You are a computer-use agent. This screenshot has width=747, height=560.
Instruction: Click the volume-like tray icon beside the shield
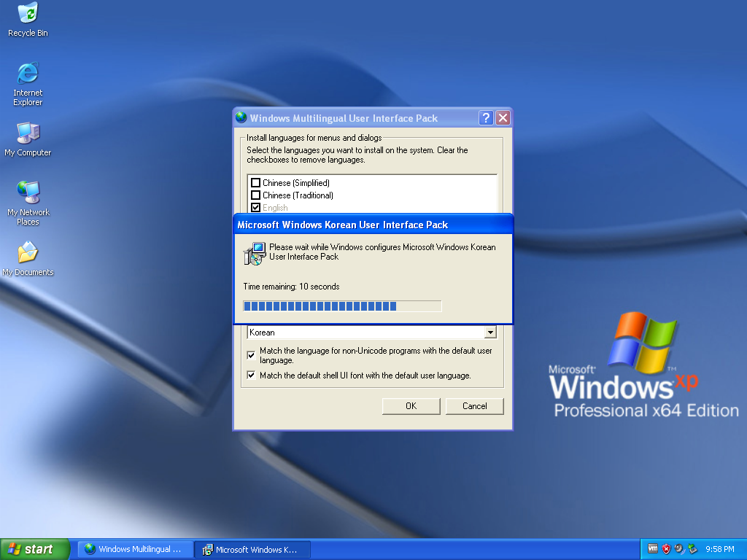pyautogui.click(x=679, y=549)
